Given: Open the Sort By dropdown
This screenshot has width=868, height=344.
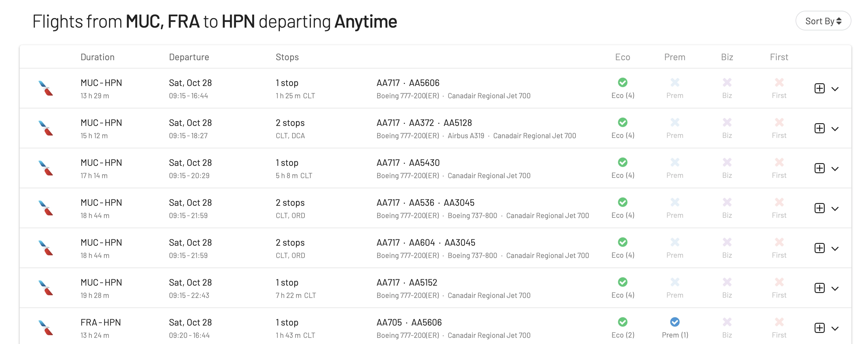Looking at the screenshot, I should [823, 21].
